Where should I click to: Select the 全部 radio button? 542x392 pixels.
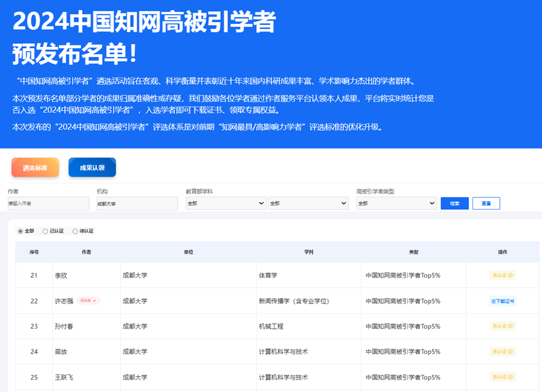click(21, 231)
